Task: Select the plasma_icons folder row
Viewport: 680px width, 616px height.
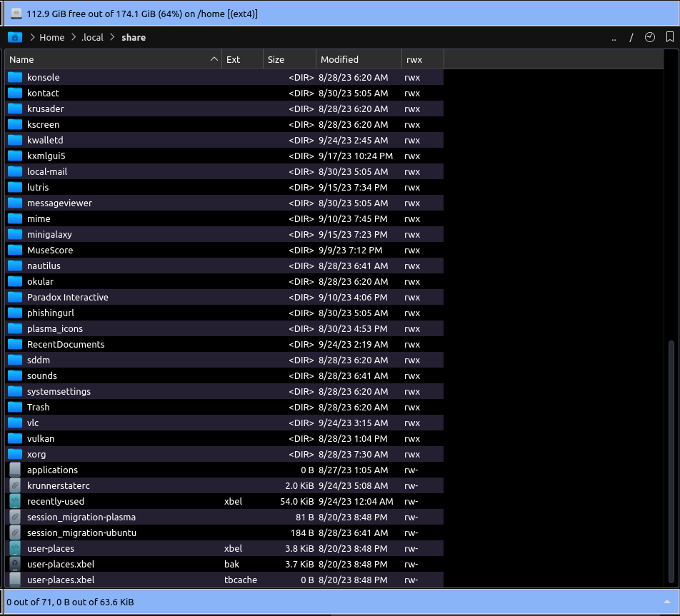Action: point(224,328)
